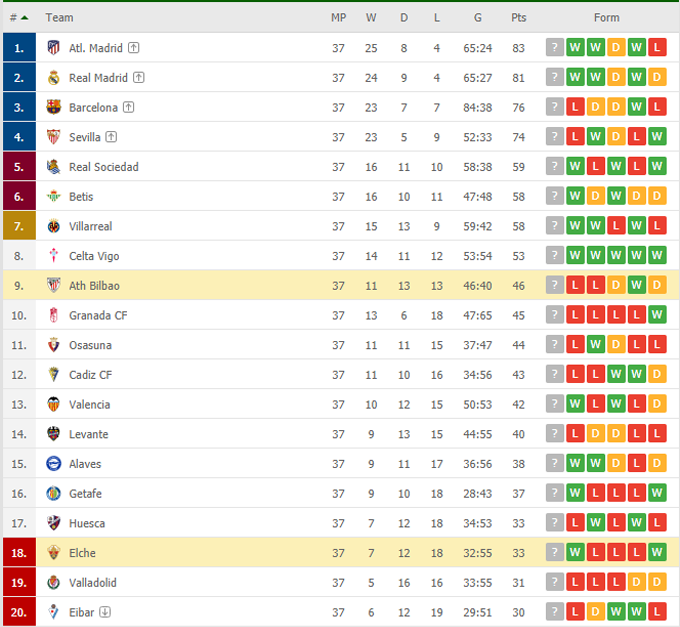Click Atl. Madrid's red L form badge

coord(657,48)
